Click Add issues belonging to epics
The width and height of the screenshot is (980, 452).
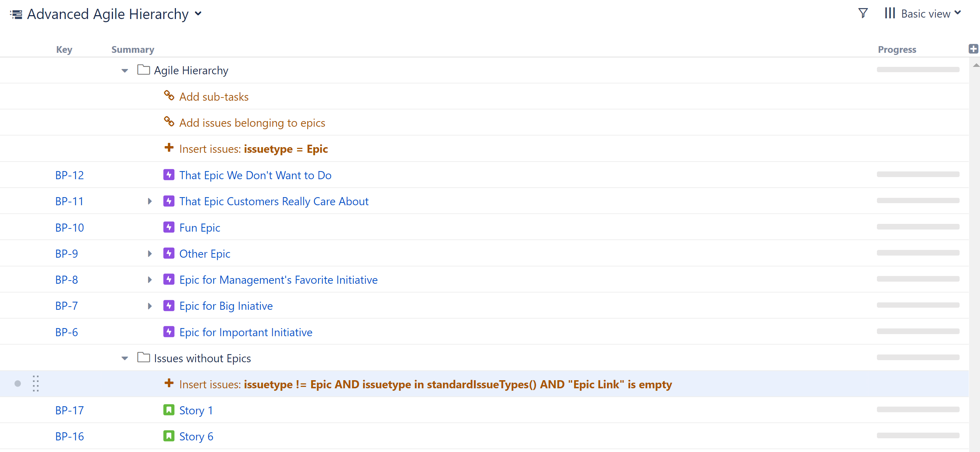pos(252,123)
